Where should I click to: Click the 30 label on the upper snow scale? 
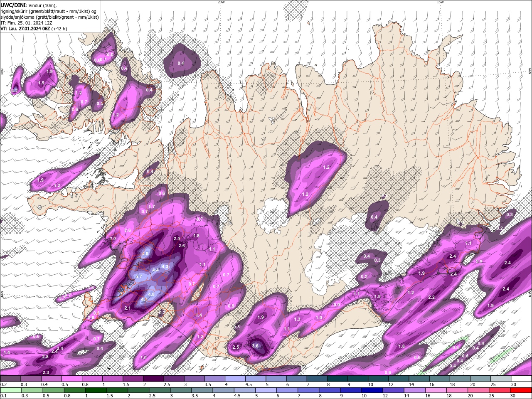click(514, 385)
